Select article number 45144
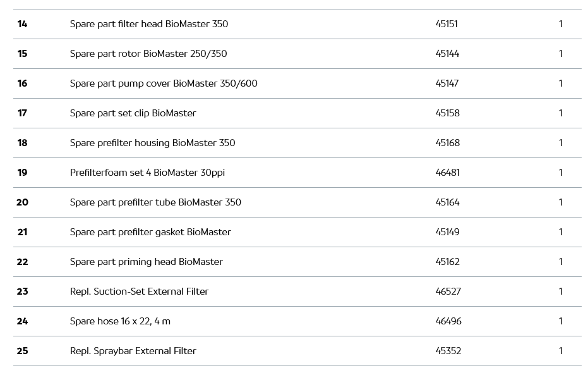The height and width of the screenshot is (387, 588). click(447, 54)
